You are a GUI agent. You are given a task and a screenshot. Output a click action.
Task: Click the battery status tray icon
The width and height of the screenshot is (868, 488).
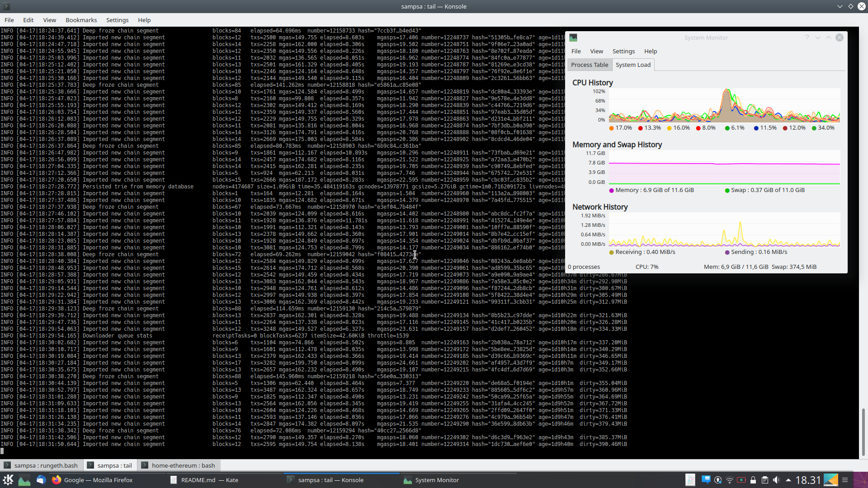click(x=741, y=480)
